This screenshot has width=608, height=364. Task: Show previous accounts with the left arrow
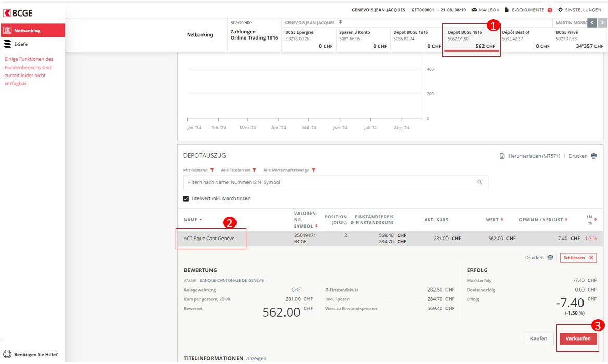click(592, 23)
